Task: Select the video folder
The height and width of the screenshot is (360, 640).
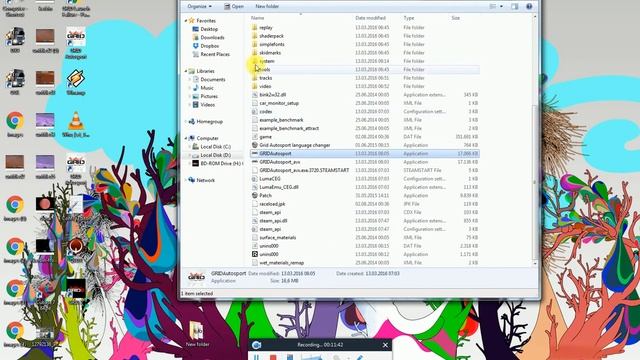Action: coord(364,86)
